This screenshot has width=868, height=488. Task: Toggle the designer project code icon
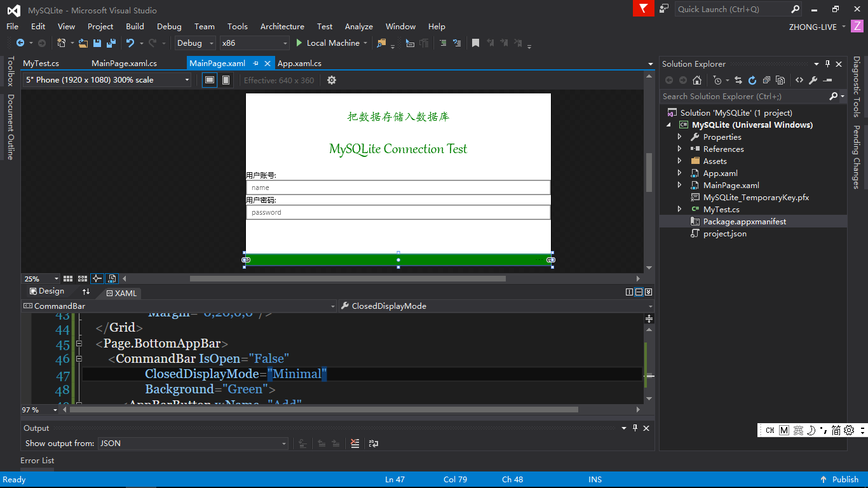[112, 278]
